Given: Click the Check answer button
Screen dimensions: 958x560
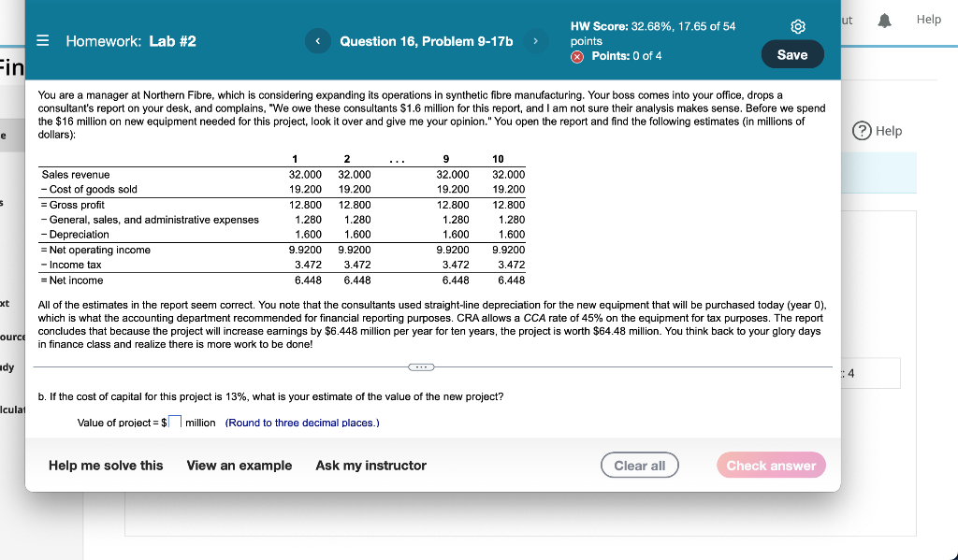Looking at the screenshot, I should pos(771,466).
